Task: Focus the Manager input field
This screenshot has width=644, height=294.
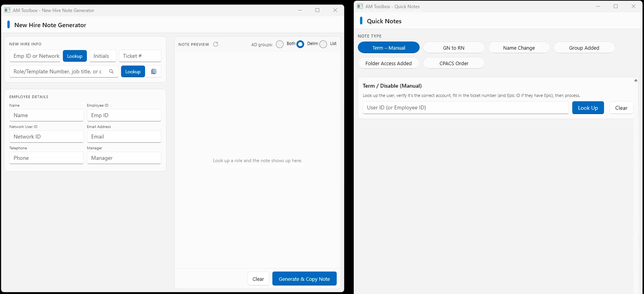Action: tap(124, 158)
